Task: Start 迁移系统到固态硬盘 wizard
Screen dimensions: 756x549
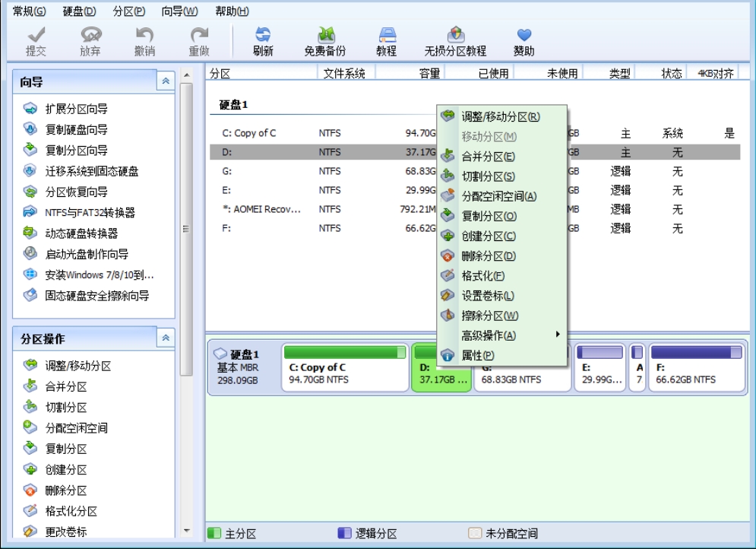Action: pyautogui.click(x=81, y=171)
